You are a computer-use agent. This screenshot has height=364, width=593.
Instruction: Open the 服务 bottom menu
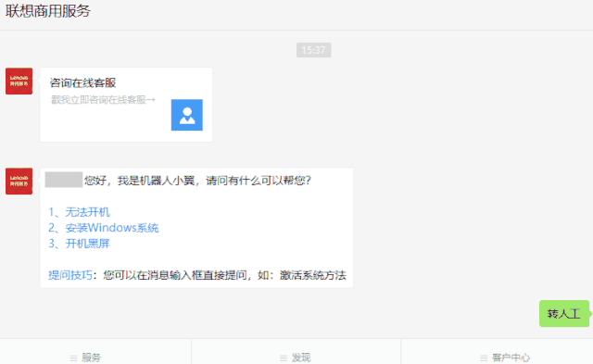[85, 358]
